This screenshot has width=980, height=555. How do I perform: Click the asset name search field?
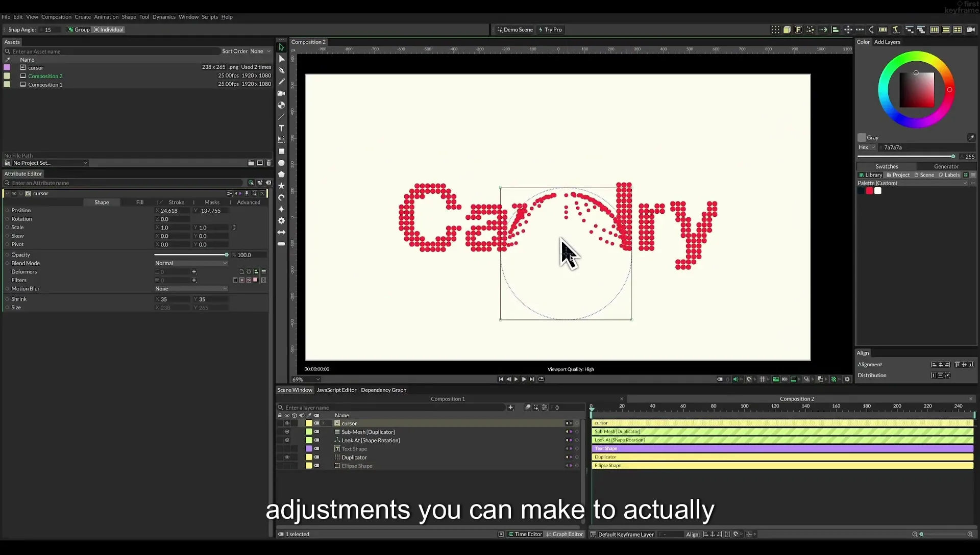click(x=112, y=52)
